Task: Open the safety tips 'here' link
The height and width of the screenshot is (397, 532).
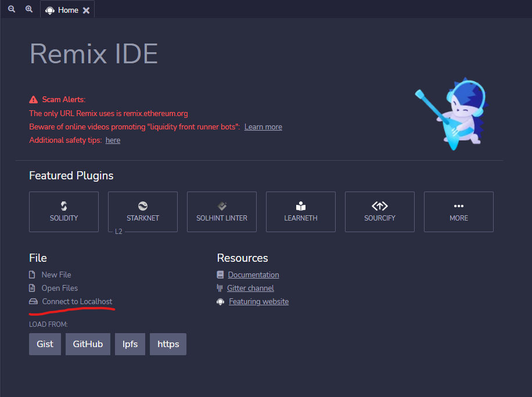Action: [x=113, y=140]
